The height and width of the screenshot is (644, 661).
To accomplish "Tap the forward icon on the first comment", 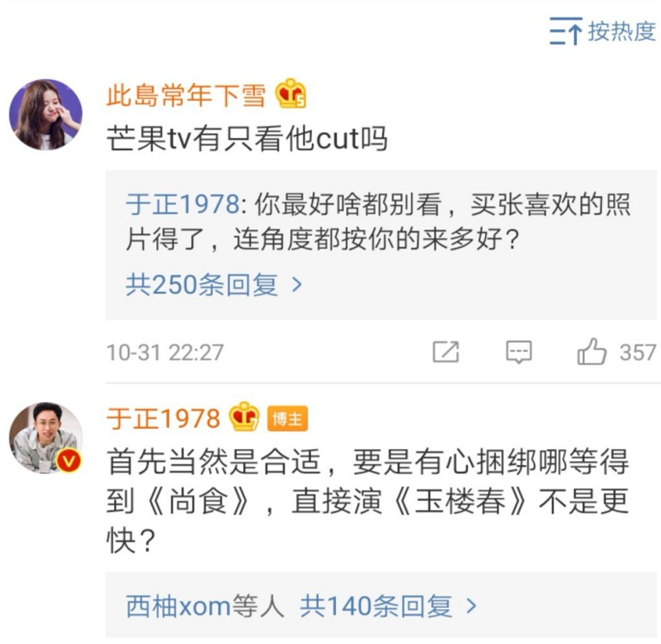I will pyautogui.click(x=446, y=351).
